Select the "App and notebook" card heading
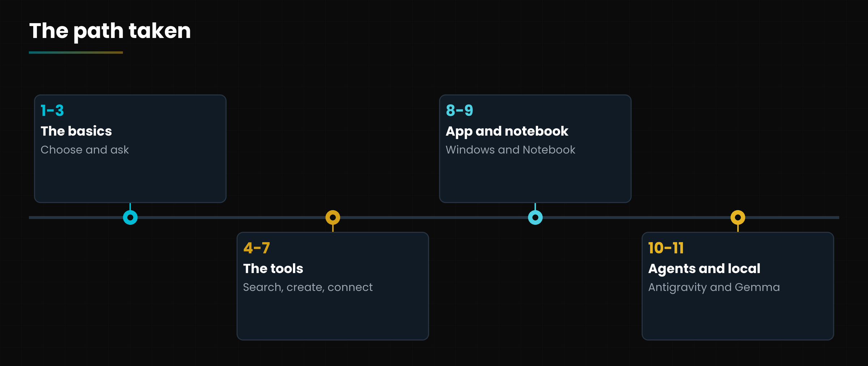The image size is (868, 366). [x=507, y=131]
